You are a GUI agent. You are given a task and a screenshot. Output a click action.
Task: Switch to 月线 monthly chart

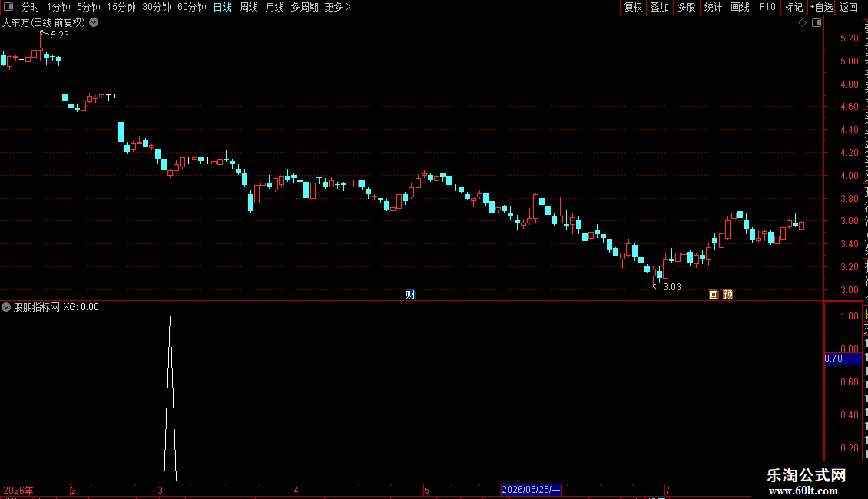click(x=274, y=7)
